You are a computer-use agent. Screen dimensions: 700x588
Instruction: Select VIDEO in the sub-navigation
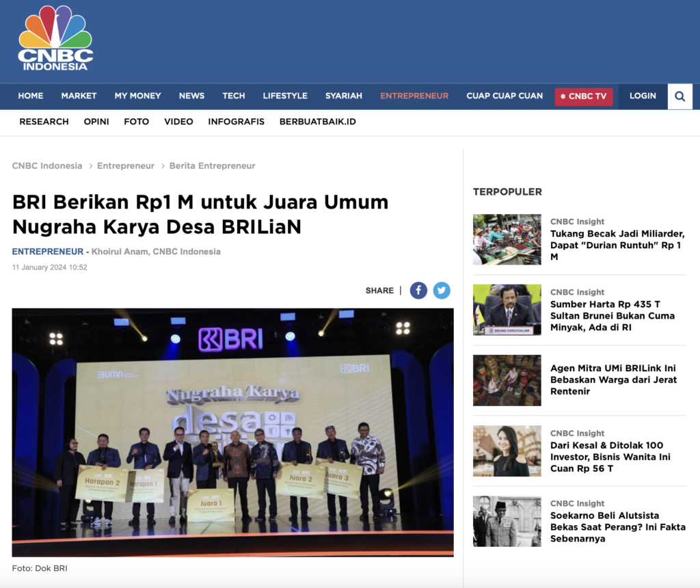pyautogui.click(x=178, y=122)
